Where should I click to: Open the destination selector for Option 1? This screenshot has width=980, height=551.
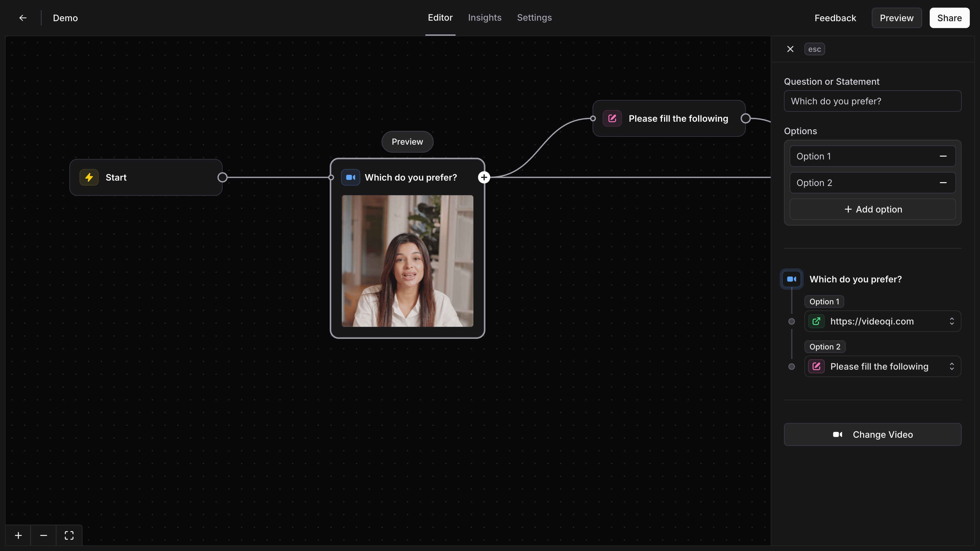point(952,321)
